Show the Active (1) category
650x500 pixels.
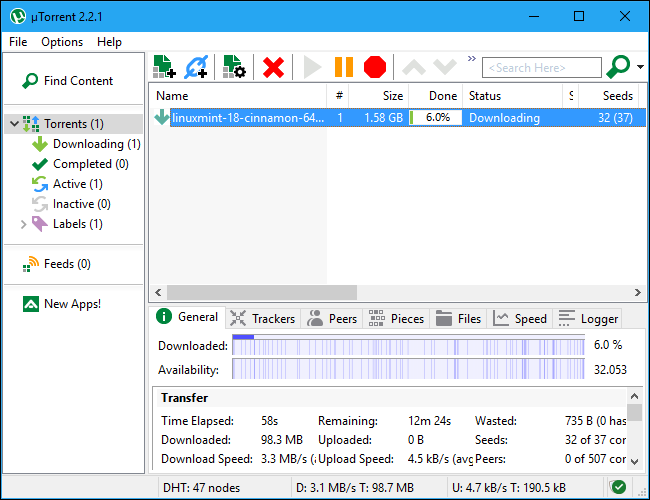(68, 184)
